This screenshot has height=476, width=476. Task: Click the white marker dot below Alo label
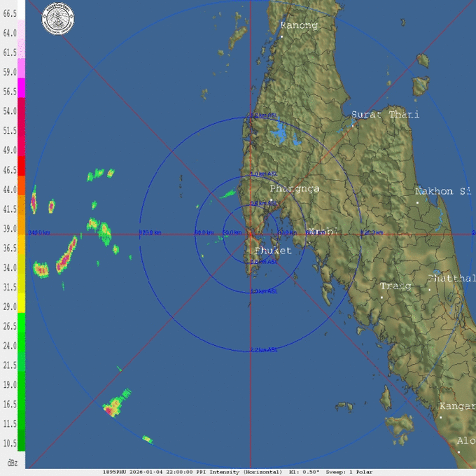(458, 452)
